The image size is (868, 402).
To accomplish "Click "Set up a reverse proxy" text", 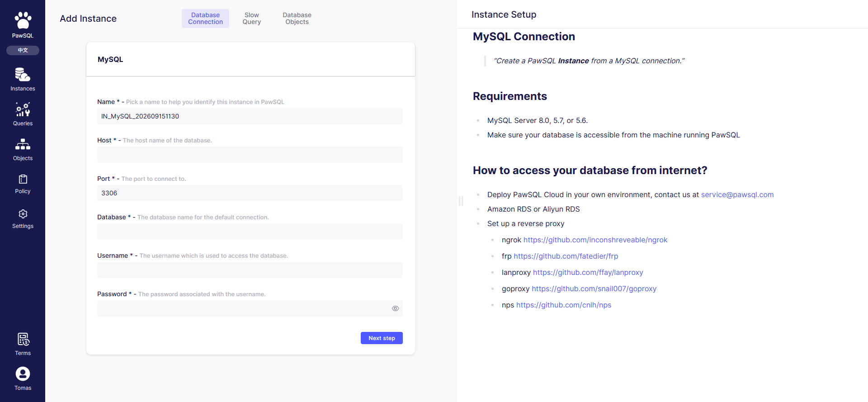I will 526,223.
